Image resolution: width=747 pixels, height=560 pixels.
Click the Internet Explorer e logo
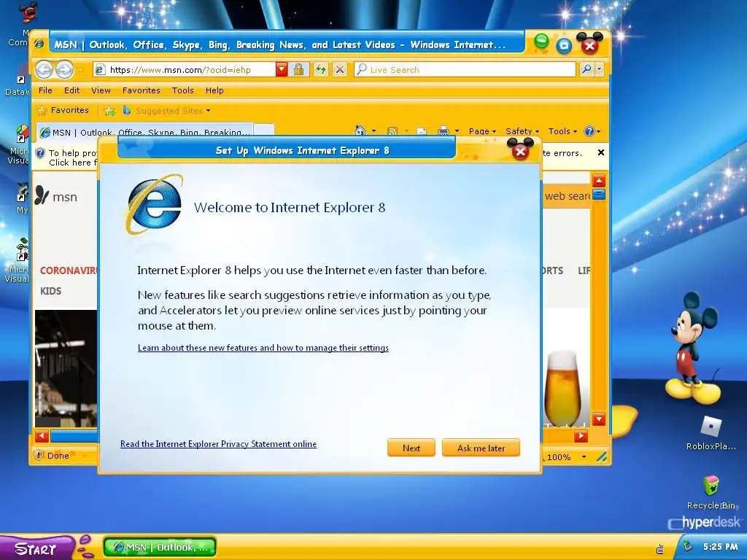(155, 206)
